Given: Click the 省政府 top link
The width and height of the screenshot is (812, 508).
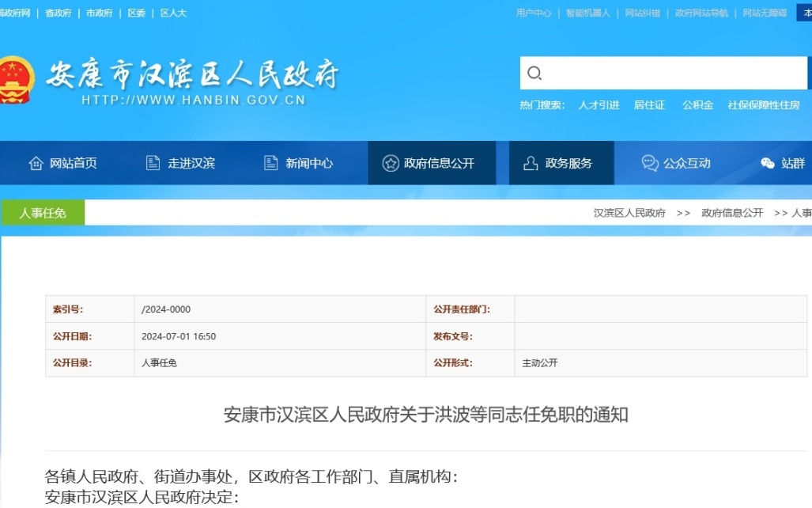Looking at the screenshot, I should [x=58, y=13].
